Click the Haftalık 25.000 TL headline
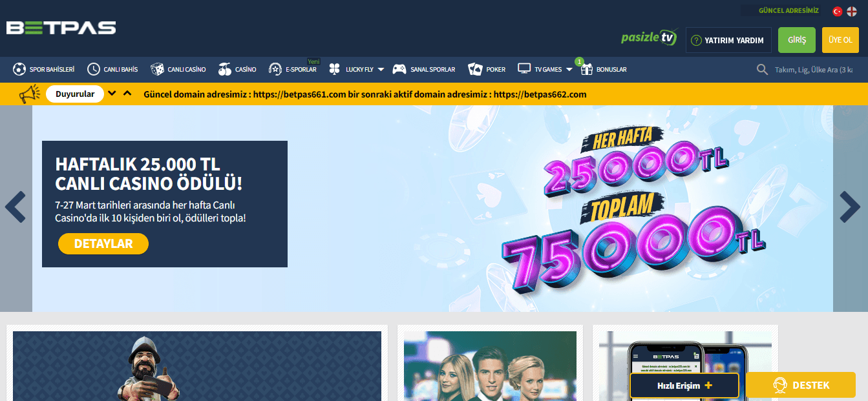Image resolution: width=868 pixels, height=401 pixels. click(149, 173)
